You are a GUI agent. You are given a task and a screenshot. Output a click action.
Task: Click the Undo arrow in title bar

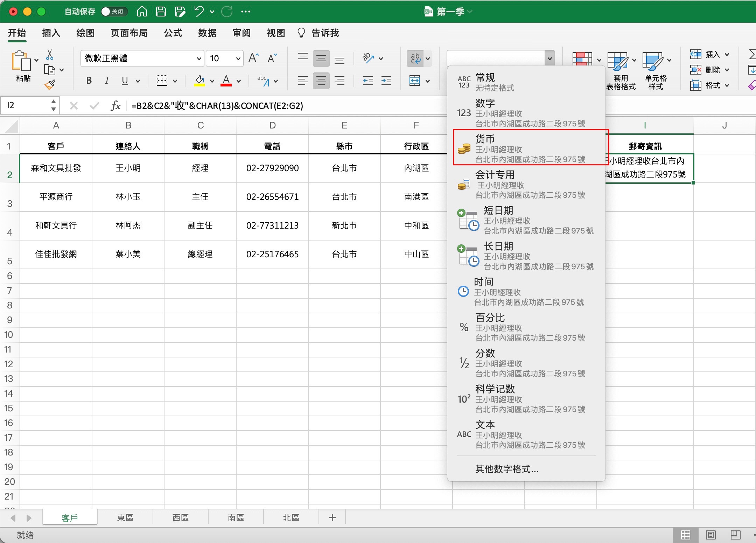[199, 11]
